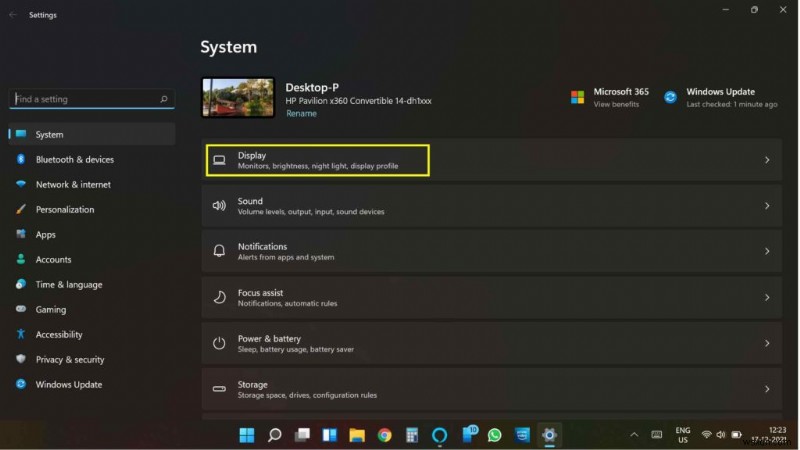Show hidden icons chevron in system tray

point(634,435)
